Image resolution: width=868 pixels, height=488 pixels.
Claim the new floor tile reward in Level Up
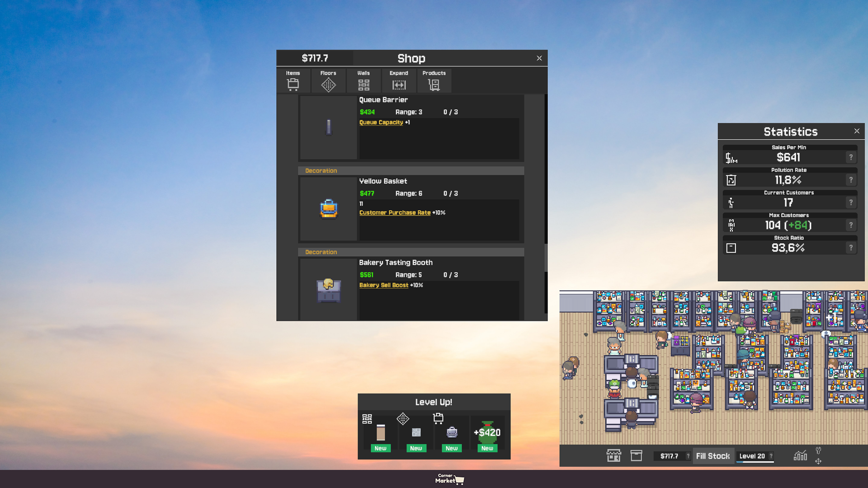click(x=415, y=433)
